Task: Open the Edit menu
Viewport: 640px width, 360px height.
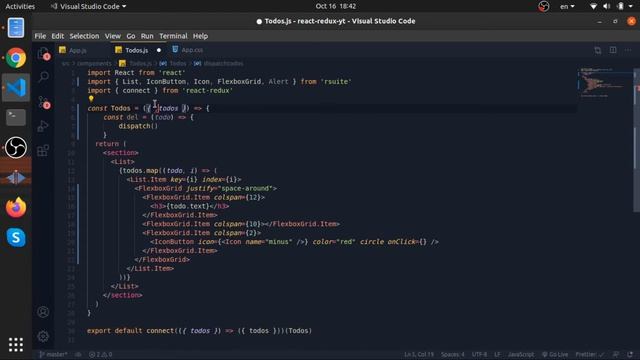Action: (x=58, y=36)
